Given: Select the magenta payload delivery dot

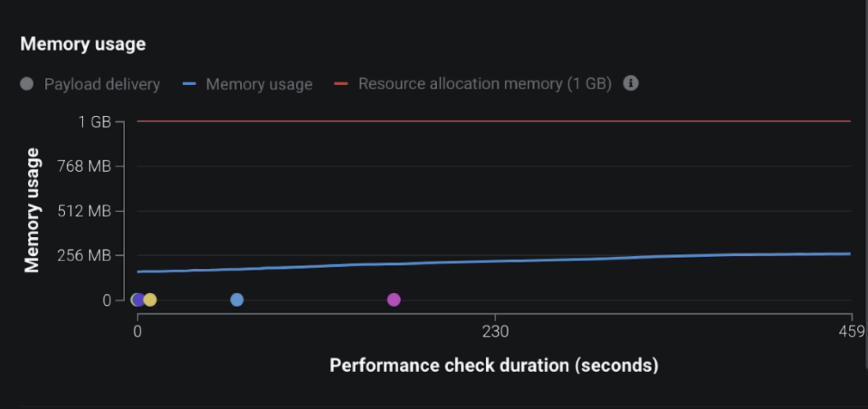Looking at the screenshot, I should tap(394, 300).
